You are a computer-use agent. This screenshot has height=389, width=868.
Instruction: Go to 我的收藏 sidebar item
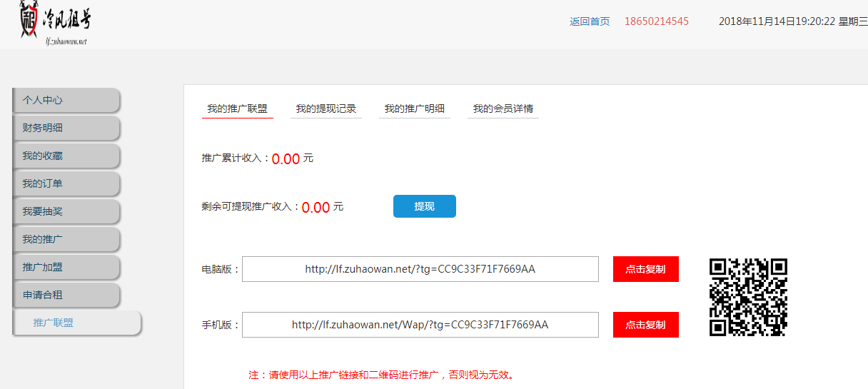[x=66, y=156]
